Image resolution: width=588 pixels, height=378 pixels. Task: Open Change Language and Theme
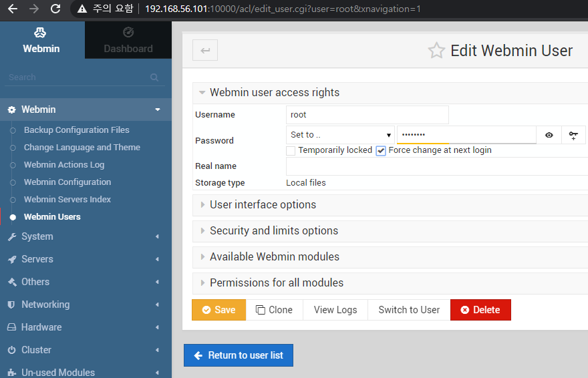pos(82,148)
